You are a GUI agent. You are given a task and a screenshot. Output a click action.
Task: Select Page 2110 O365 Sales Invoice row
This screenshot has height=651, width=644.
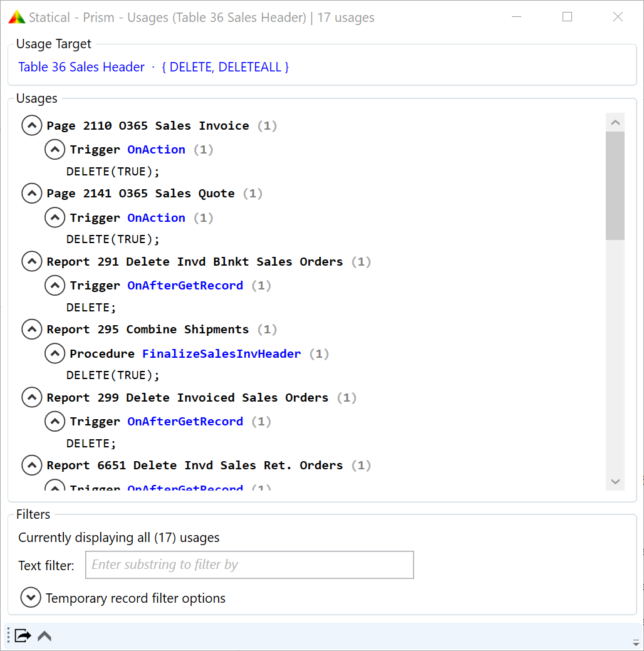point(162,125)
